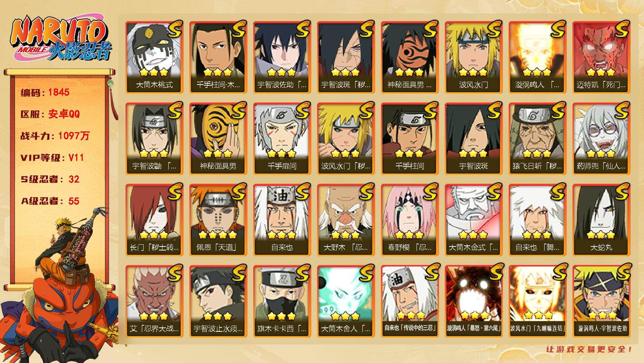This screenshot has height=363, width=644.
Task: Click the star rating on 自来也 card
Action: 282,235
